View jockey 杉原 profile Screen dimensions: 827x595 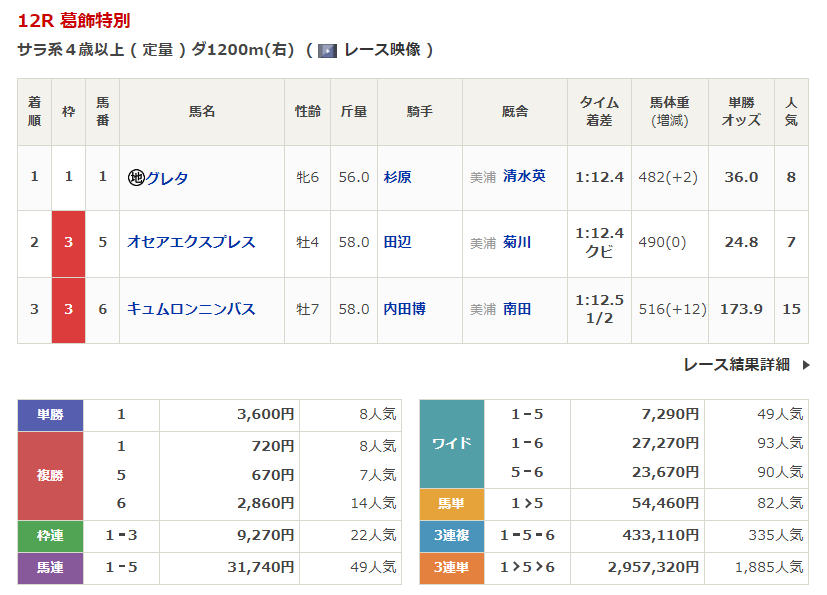(397, 177)
